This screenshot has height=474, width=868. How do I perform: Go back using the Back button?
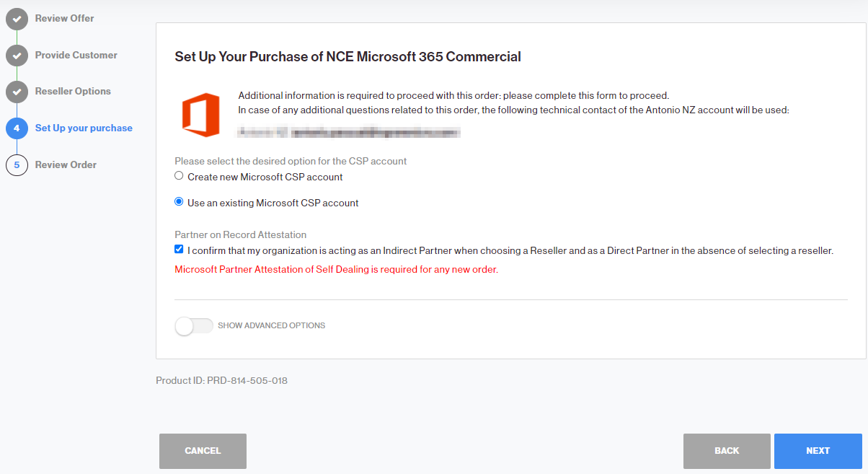(x=727, y=451)
